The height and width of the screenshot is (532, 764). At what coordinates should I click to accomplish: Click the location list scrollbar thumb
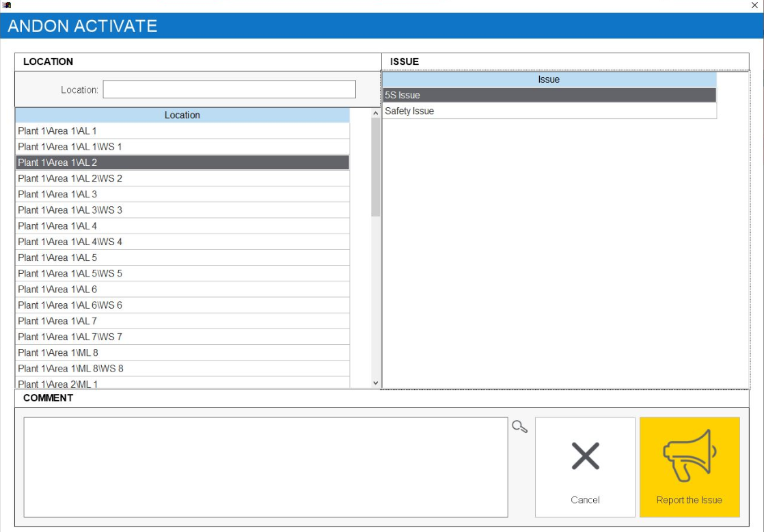point(375,167)
